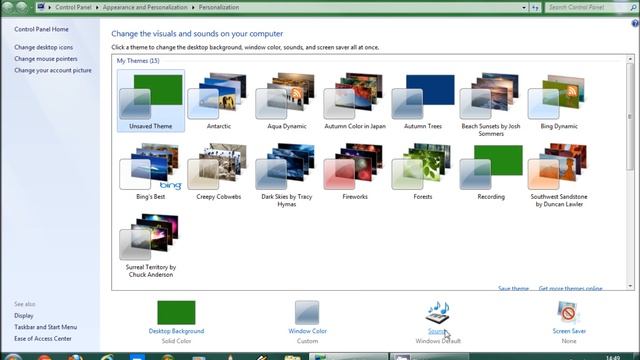Select the Autumn Trees theme
The width and height of the screenshot is (640, 360).
pyautogui.click(x=423, y=100)
